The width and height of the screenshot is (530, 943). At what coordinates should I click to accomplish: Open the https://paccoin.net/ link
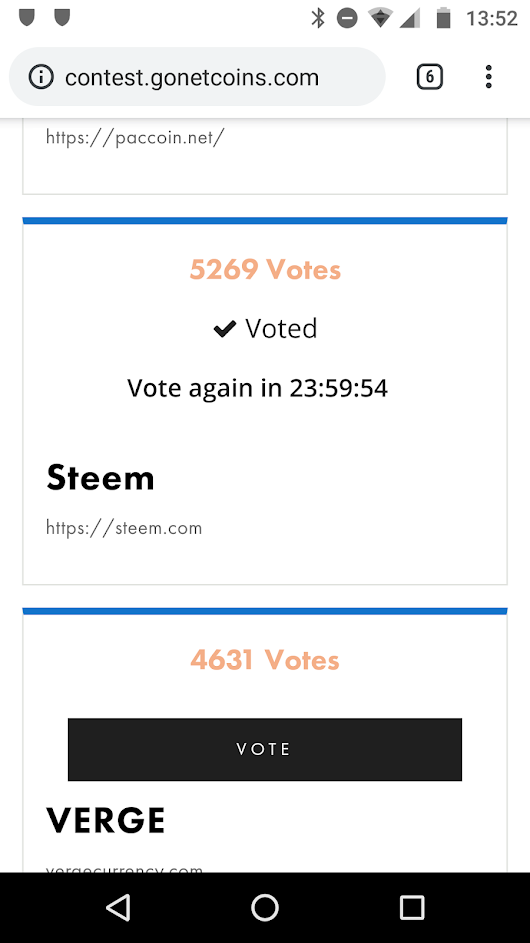point(135,138)
